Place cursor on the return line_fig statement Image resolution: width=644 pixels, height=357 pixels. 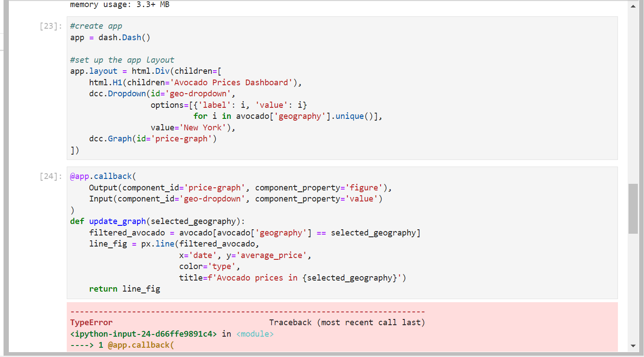point(125,289)
